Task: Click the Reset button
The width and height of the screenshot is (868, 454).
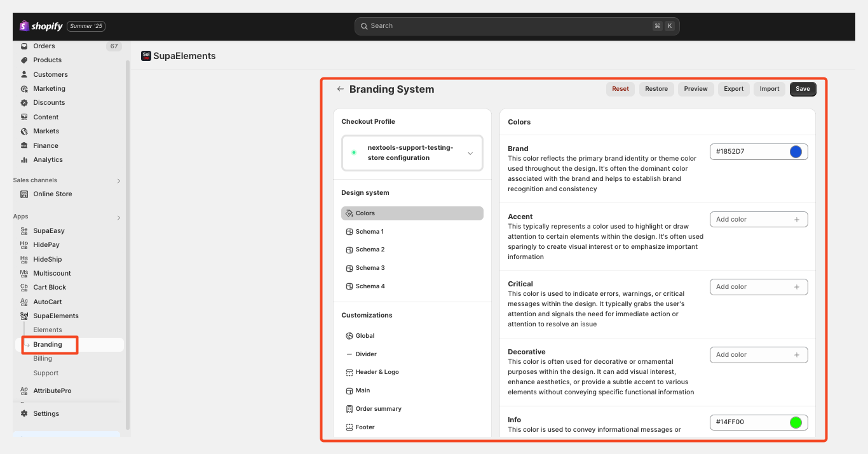Action: [620, 89]
